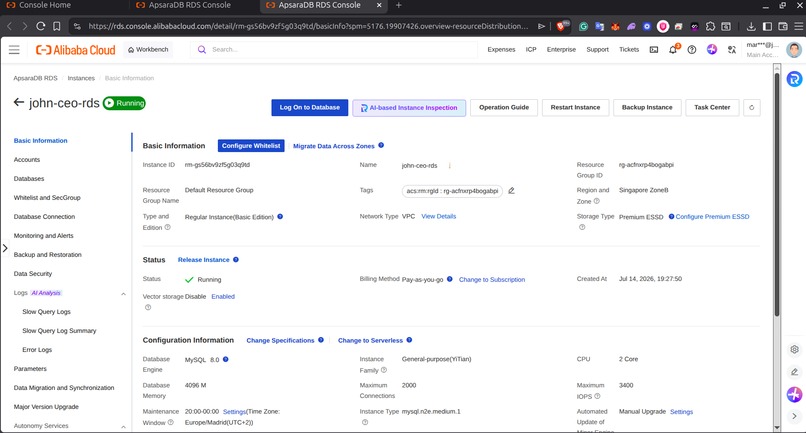Click Change to Subscription link

pyautogui.click(x=492, y=280)
